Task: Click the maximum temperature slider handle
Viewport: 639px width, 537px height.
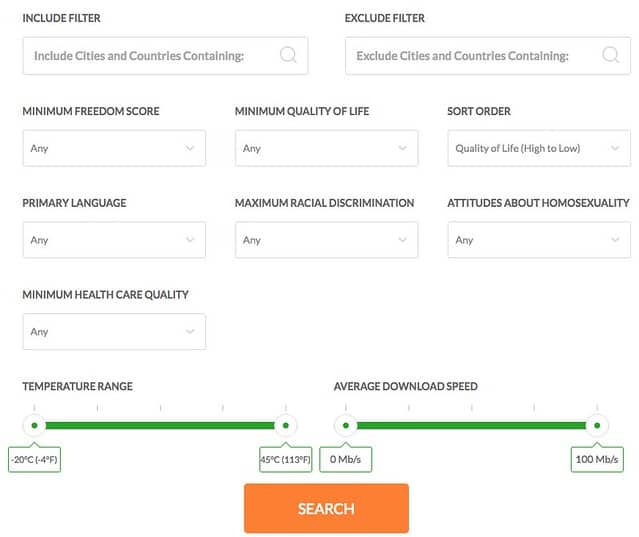Action: click(x=286, y=425)
